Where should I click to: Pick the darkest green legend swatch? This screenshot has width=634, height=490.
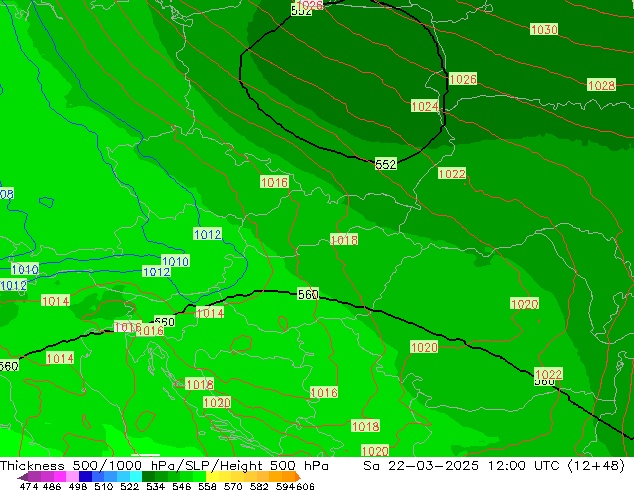tap(148, 477)
